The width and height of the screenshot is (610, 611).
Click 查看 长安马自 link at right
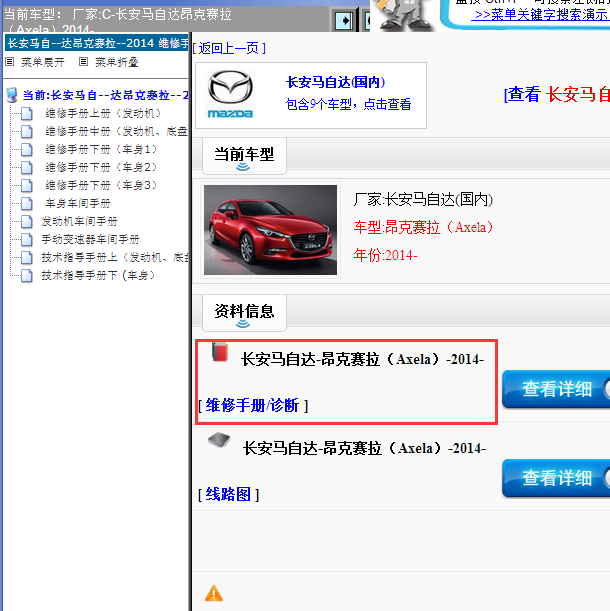557,94
